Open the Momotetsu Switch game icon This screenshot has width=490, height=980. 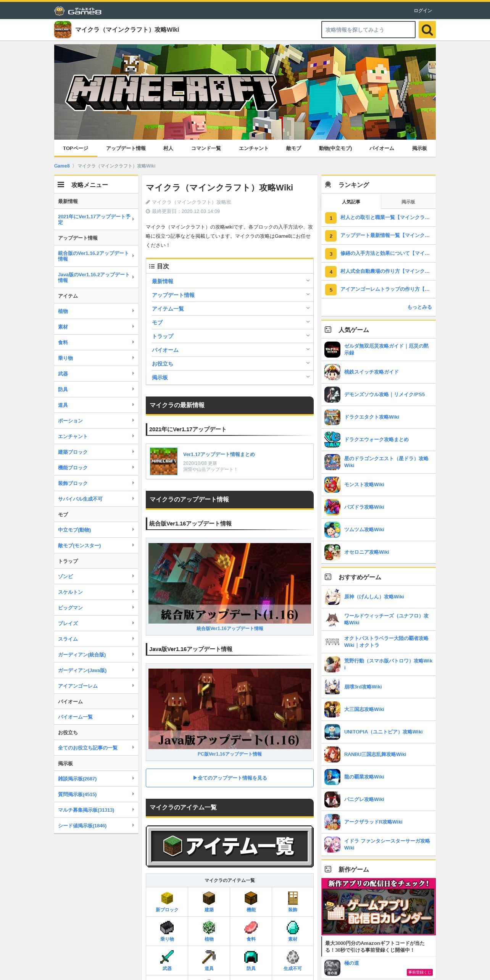pyautogui.click(x=332, y=372)
